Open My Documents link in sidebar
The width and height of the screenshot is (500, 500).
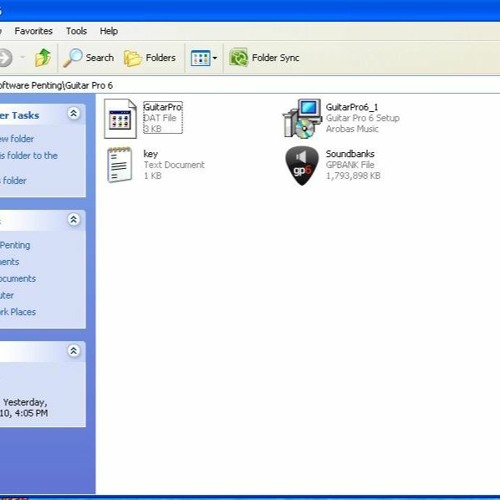10,262
